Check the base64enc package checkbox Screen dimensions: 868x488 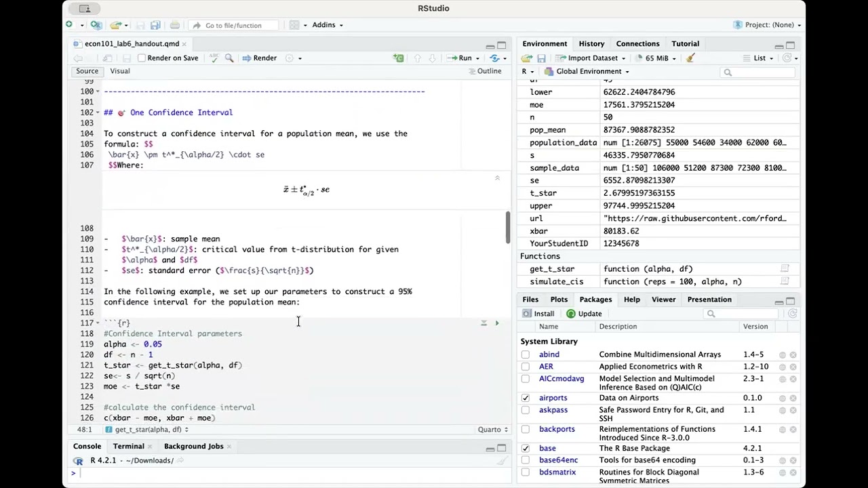(x=526, y=460)
